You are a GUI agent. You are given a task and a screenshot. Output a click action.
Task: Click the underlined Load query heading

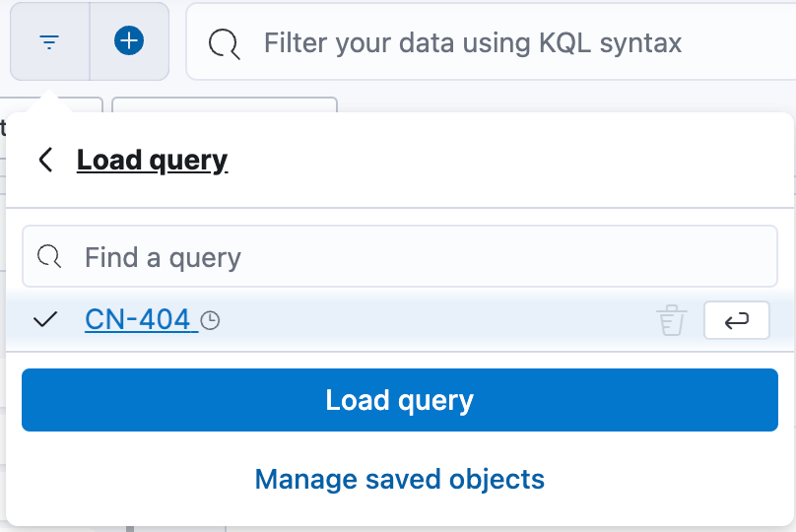tap(153, 161)
